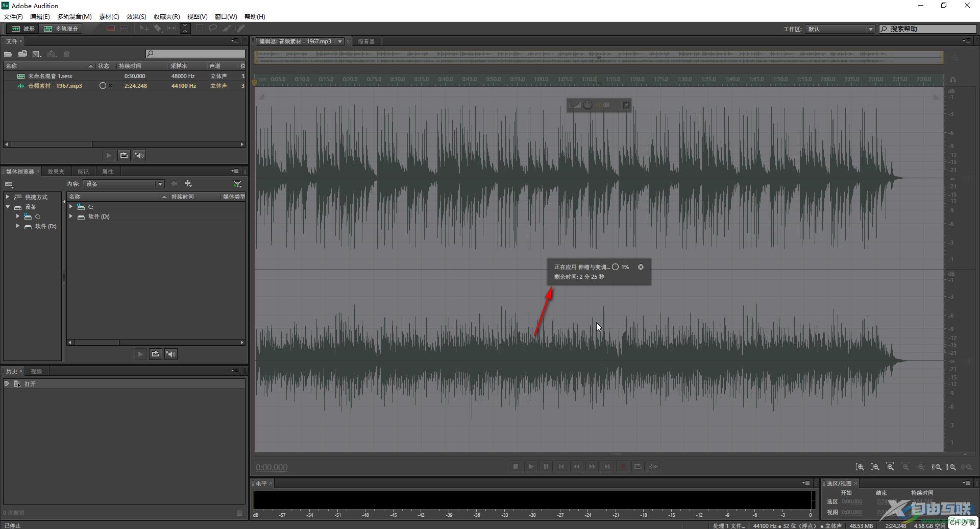980x529 pixels.
Task: Toggle loop playback in Files panel
Action: pos(124,155)
